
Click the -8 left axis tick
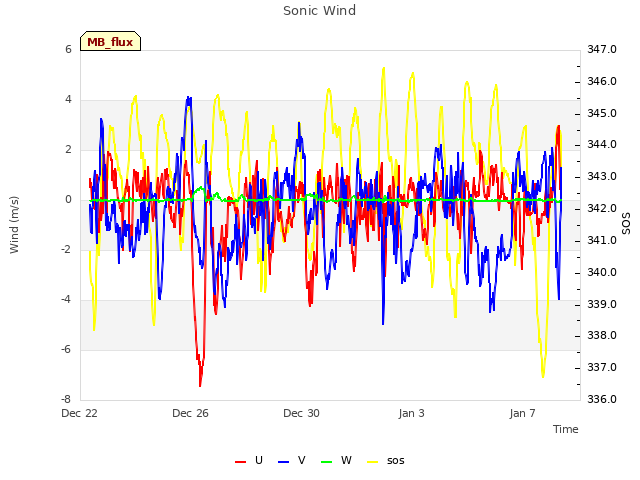[x=66, y=399]
